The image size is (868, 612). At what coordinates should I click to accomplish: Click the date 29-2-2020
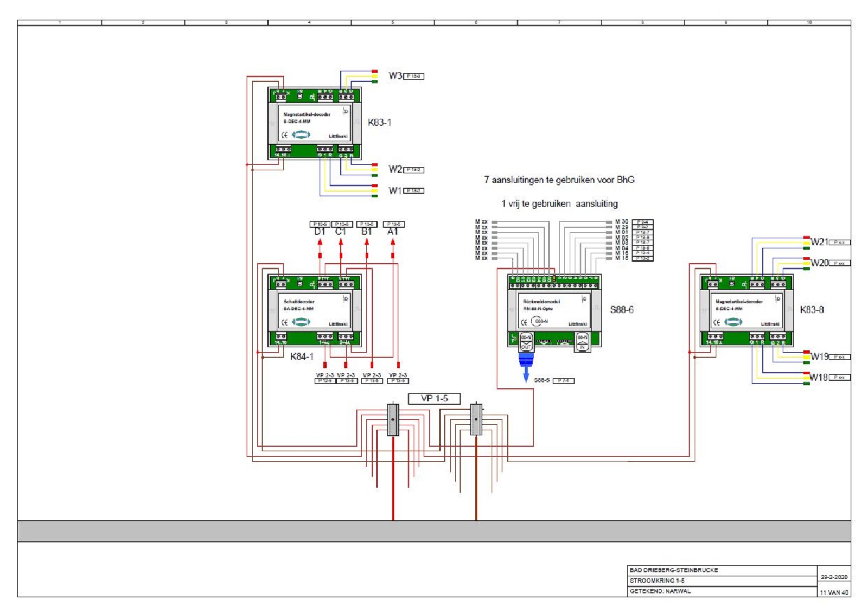click(834, 577)
